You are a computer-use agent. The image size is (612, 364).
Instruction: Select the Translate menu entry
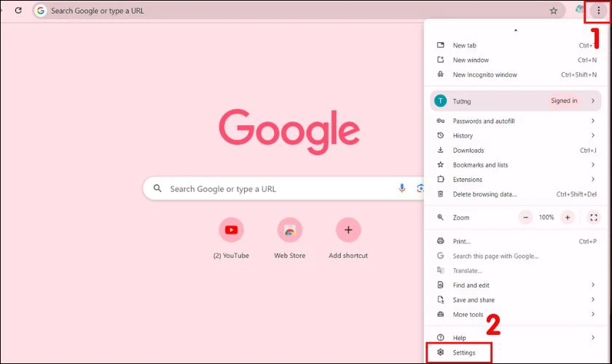pos(516,270)
